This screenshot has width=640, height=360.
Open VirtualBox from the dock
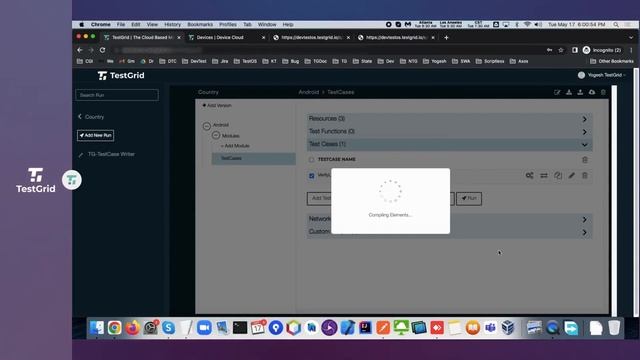[508, 328]
